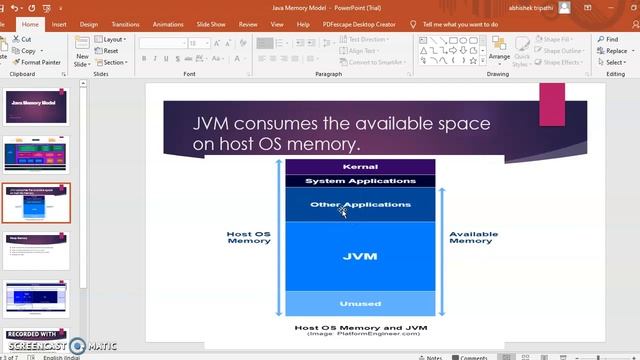Click Convert to SmartArt

[x=373, y=62]
